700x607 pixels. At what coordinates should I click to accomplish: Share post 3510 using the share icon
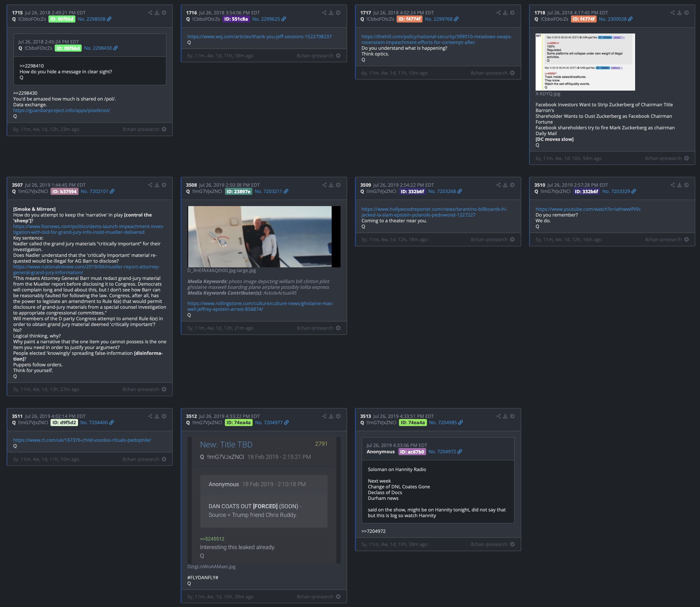[x=672, y=185]
